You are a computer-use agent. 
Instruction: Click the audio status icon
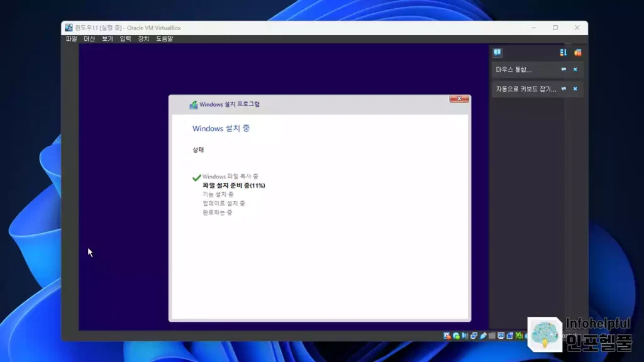coord(465,336)
